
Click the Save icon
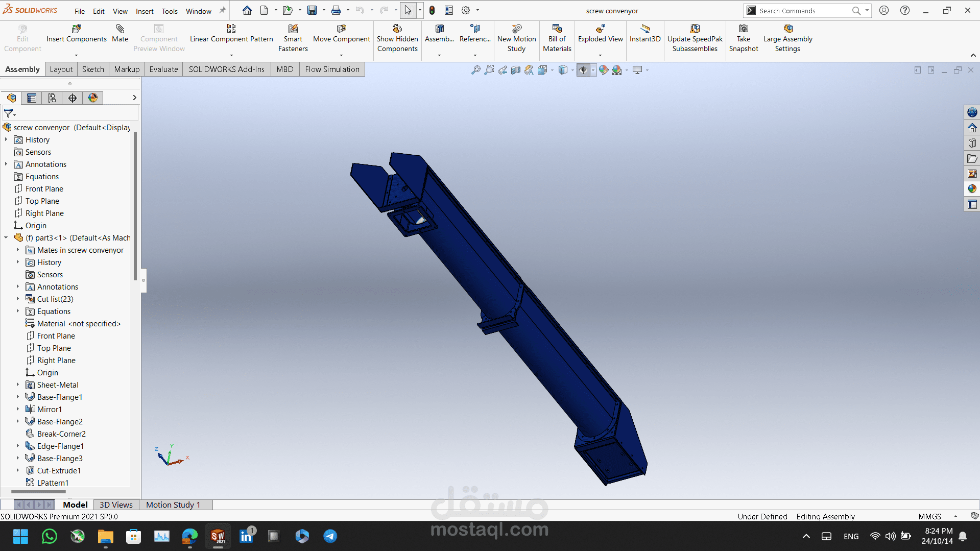click(312, 10)
